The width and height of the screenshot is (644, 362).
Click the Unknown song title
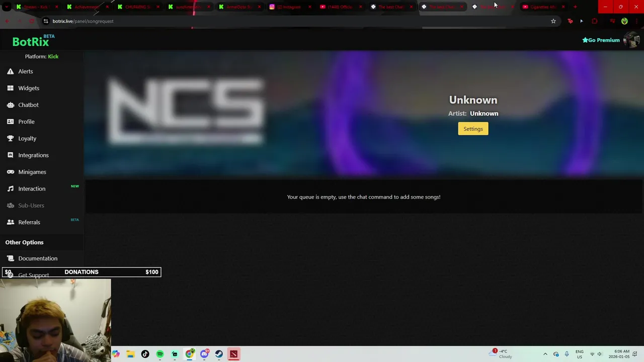tap(473, 100)
